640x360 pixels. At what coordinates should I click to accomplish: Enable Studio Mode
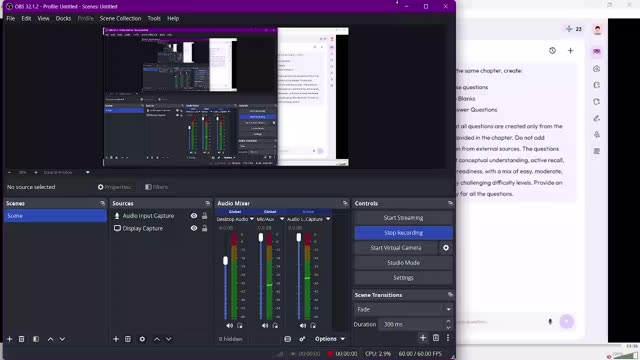pyautogui.click(x=403, y=263)
